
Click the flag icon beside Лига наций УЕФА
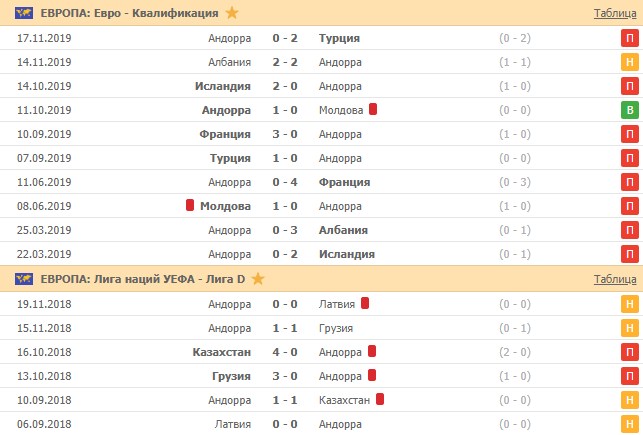pyautogui.click(x=25, y=278)
